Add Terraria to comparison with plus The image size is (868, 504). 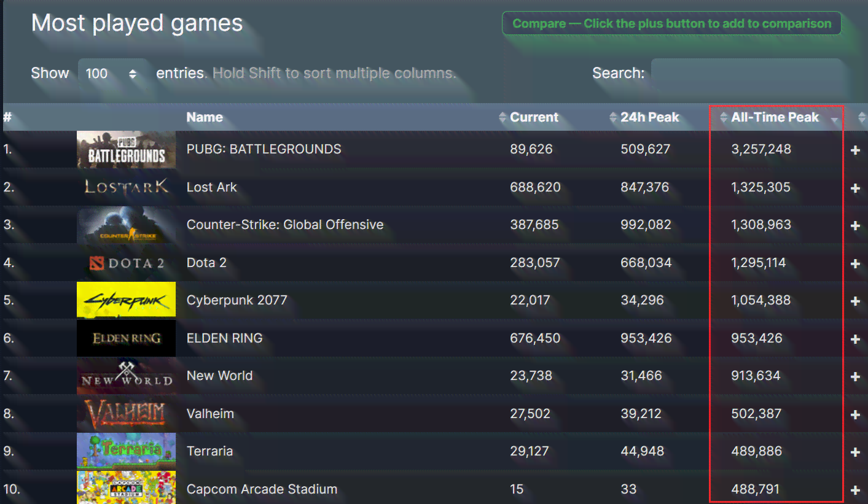tap(855, 452)
